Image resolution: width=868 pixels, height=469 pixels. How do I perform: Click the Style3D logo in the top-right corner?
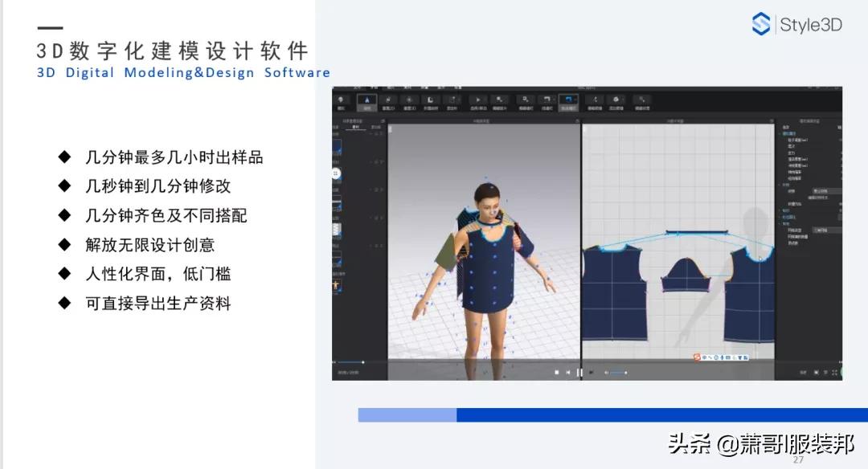coord(797,24)
